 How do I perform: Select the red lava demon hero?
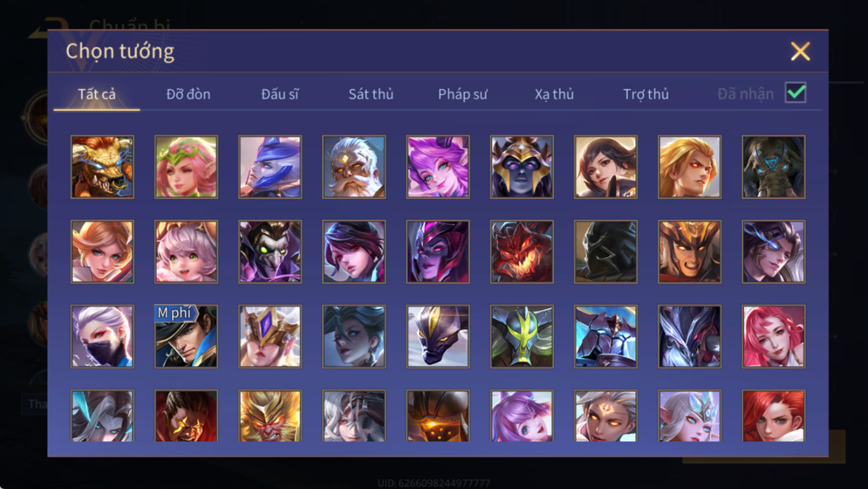[522, 252]
